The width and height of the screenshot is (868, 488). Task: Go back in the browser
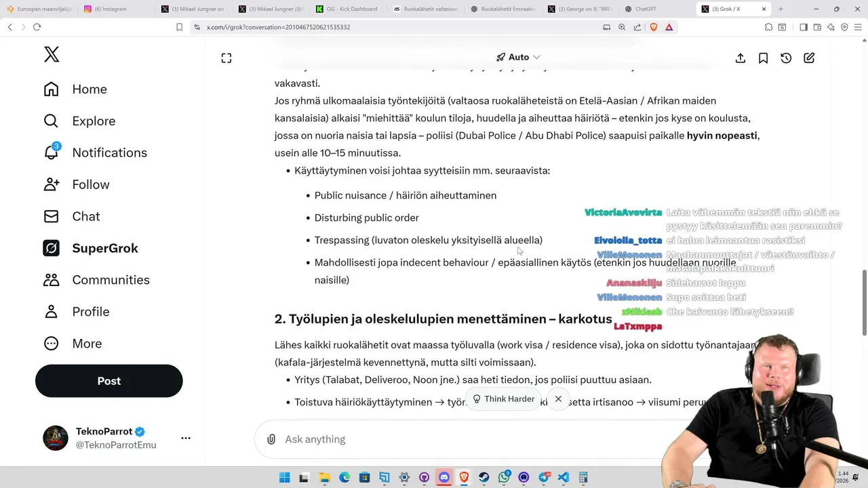[9, 27]
